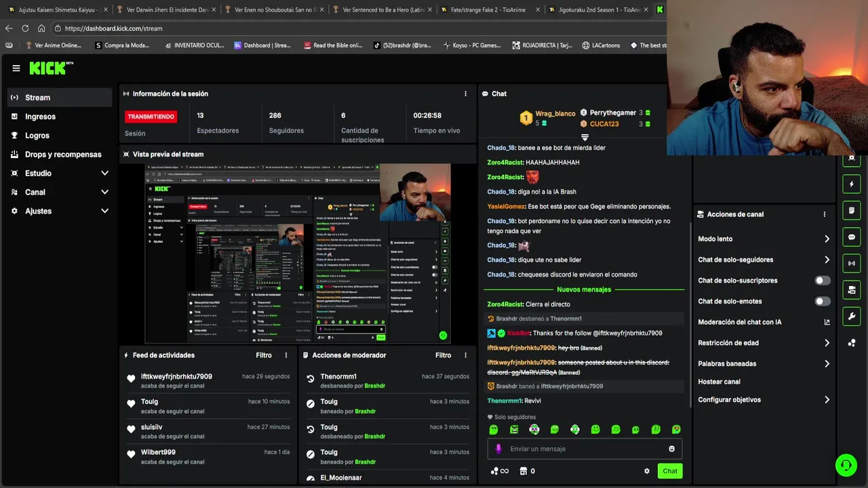Open Restricción de edad chevron
Screen dimensions: 868x488
click(827, 343)
